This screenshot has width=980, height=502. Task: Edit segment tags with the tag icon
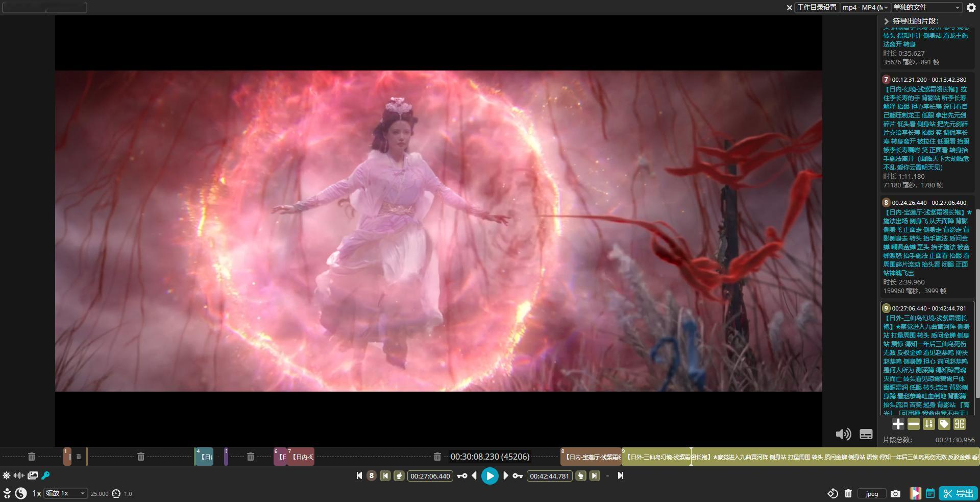click(x=944, y=424)
